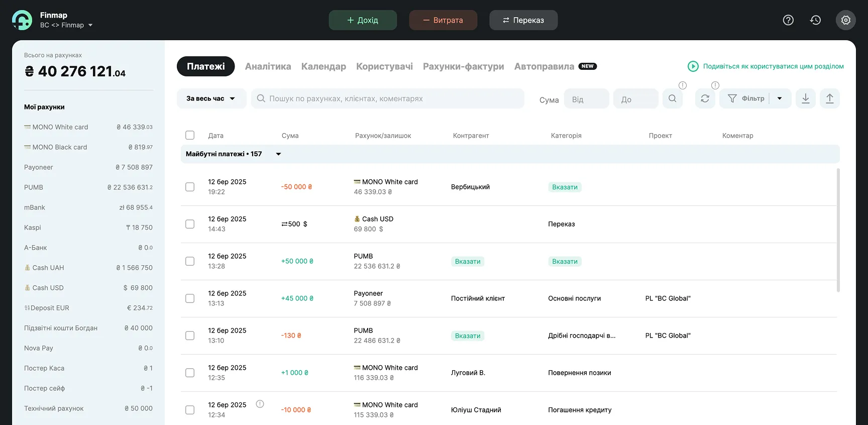The width and height of the screenshot is (868, 425).
Task: Click the Deposit EUR account icon
Action: (x=27, y=308)
